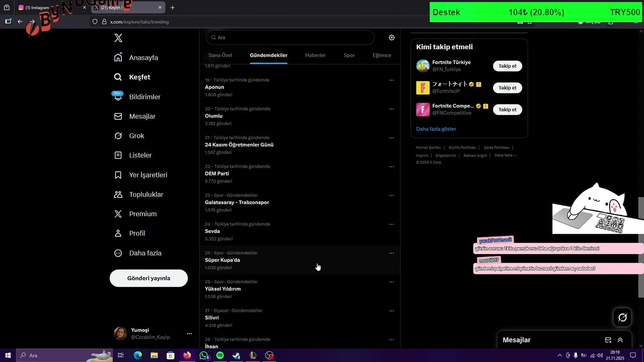Screen dimensions: 644x362
Task: Select Gündemdekiler tab
Action: (269, 55)
